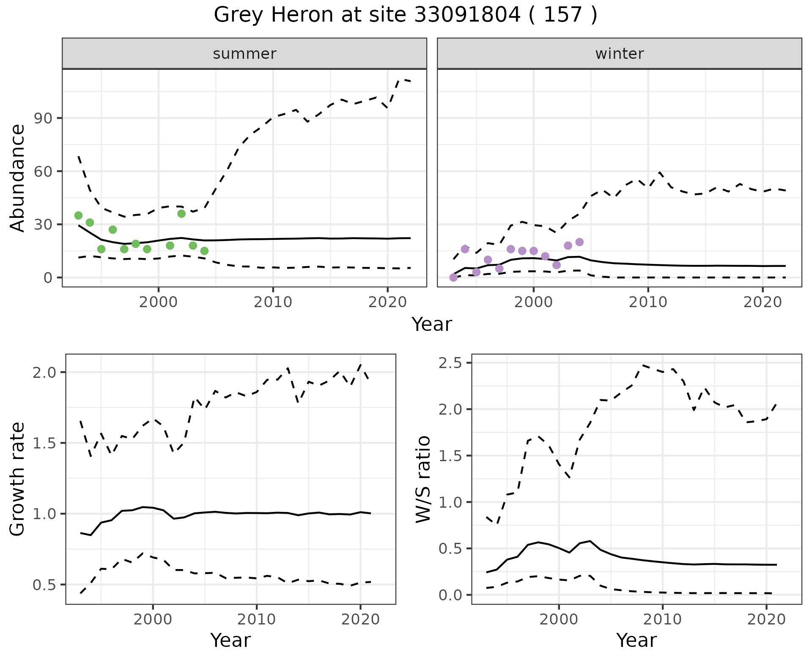Click the Abundance y-axis label
The image size is (812, 660).
tap(18, 178)
